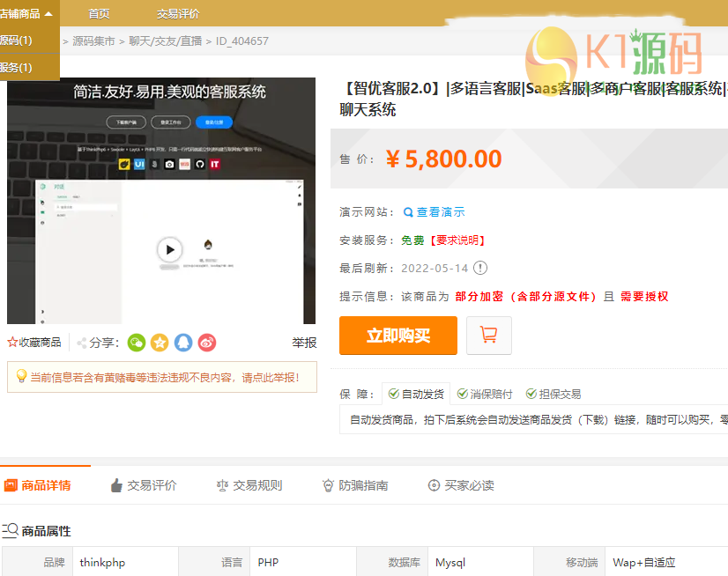
Task: Share to Qzone star icon
Action: 160,343
